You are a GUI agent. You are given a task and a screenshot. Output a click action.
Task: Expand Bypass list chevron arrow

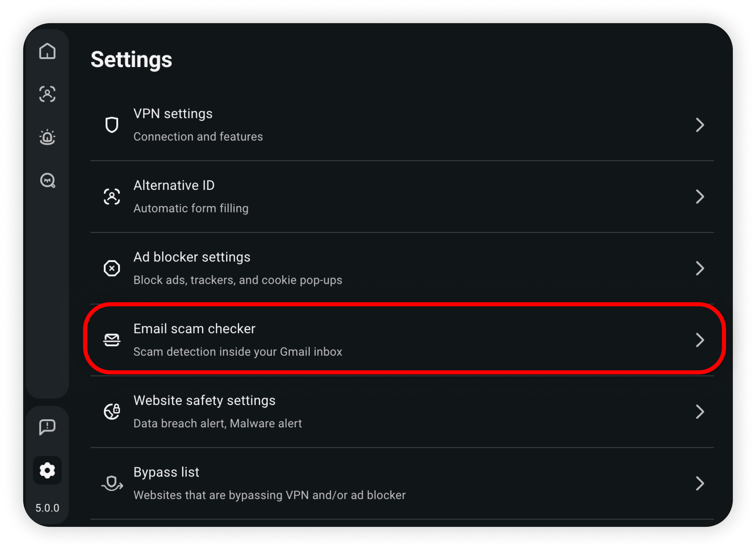[700, 483]
